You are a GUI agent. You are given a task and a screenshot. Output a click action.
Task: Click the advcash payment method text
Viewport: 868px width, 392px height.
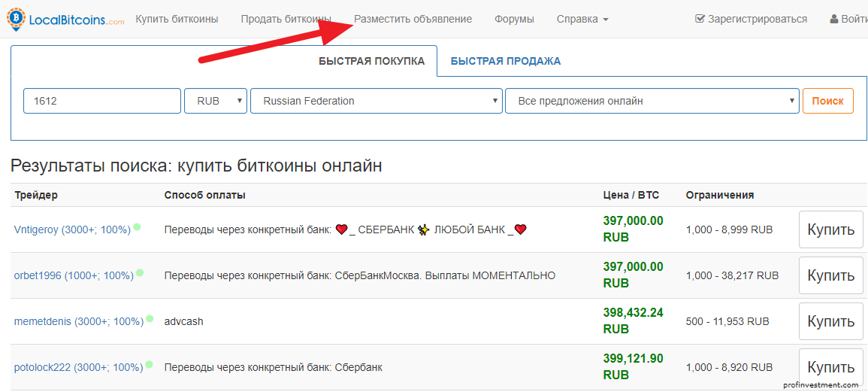[184, 321]
